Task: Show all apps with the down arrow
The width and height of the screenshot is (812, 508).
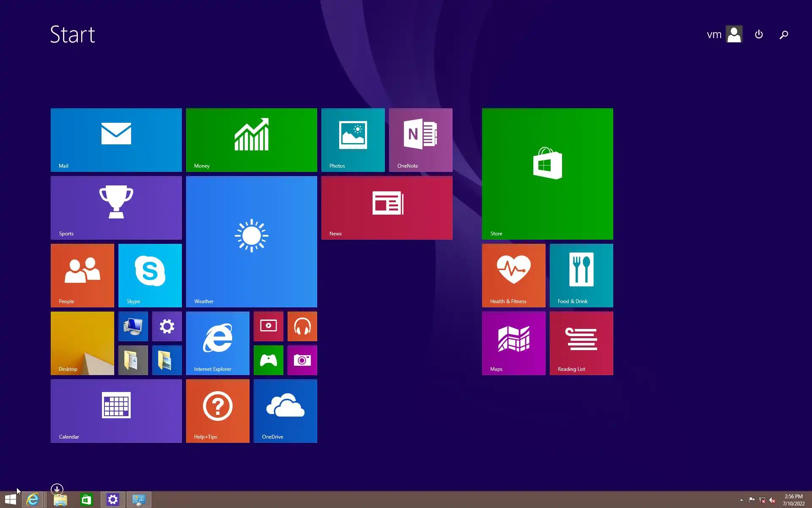Action: [x=57, y=489]
